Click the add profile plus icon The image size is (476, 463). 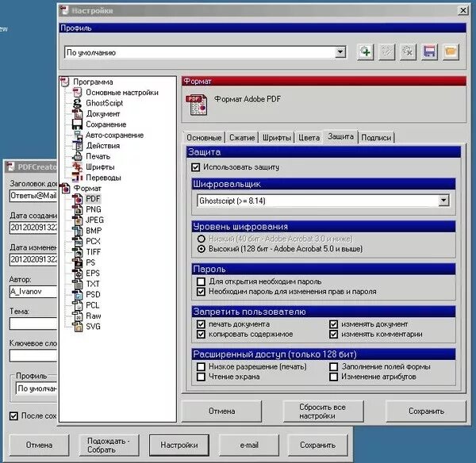(366, 52)
